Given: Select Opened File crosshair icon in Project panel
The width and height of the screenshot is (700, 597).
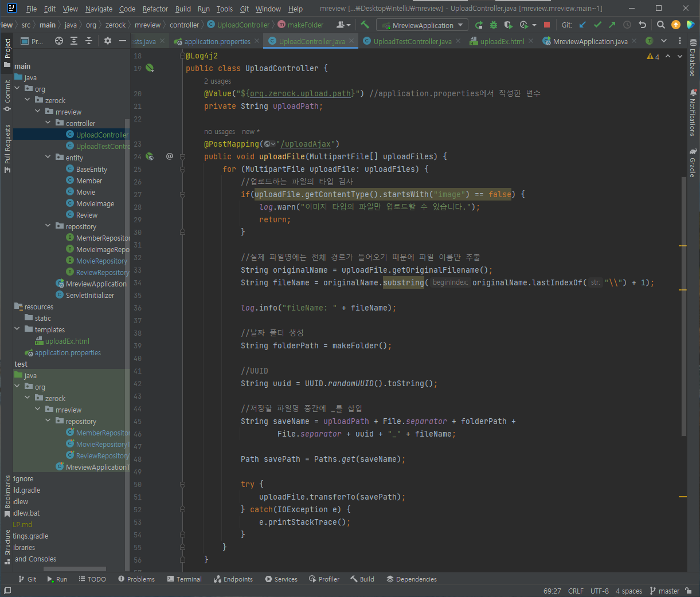Looking at the screenshot, I should 59,41.
